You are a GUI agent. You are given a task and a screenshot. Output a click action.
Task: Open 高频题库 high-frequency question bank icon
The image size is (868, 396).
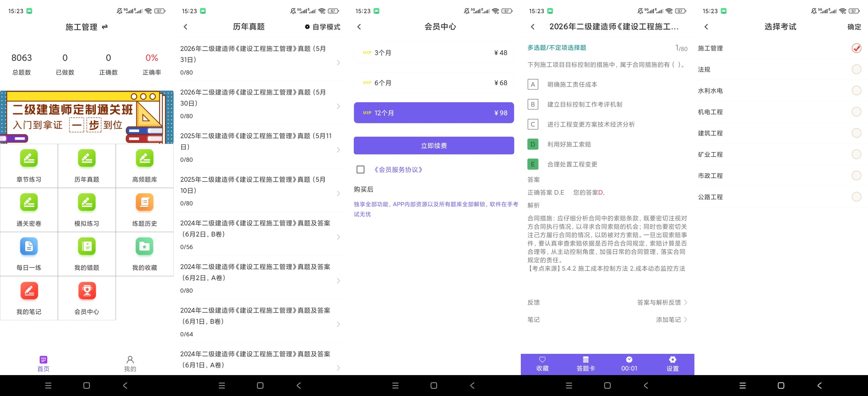pos(145,158)
